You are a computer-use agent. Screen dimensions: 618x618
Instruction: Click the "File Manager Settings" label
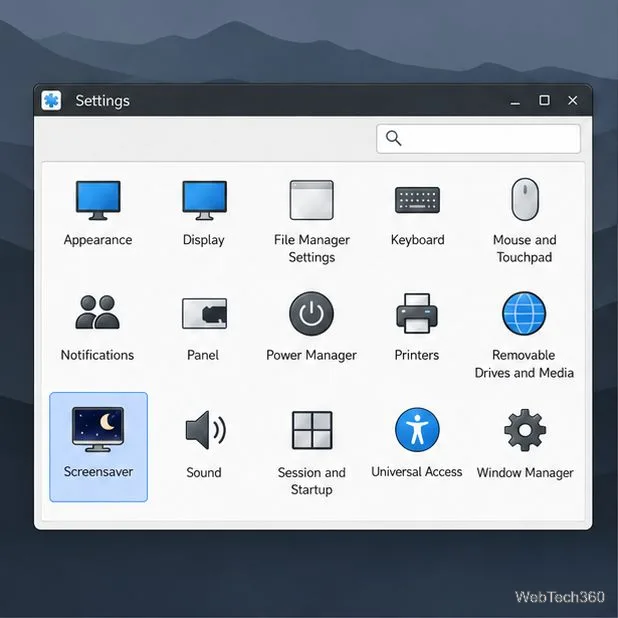coord(312,248)
